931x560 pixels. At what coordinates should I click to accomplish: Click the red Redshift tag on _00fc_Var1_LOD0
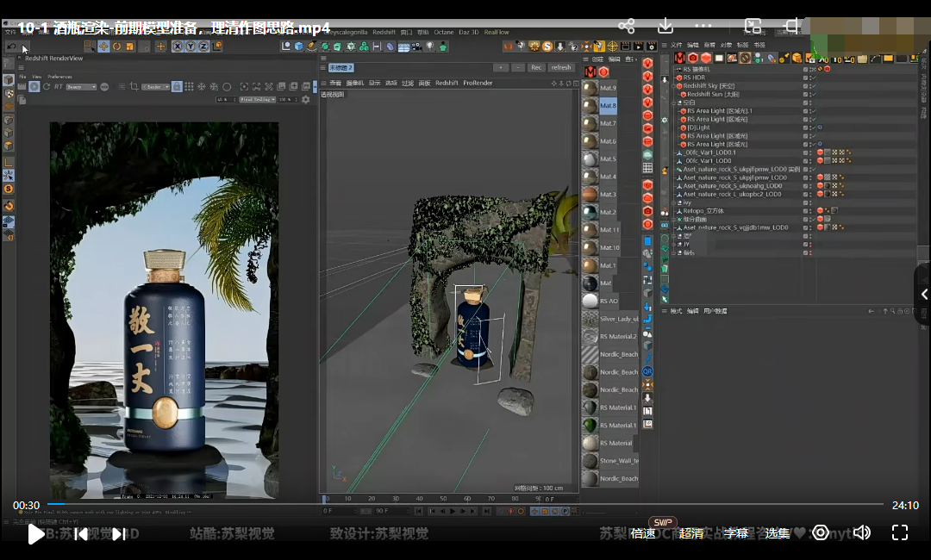[820, 161]
